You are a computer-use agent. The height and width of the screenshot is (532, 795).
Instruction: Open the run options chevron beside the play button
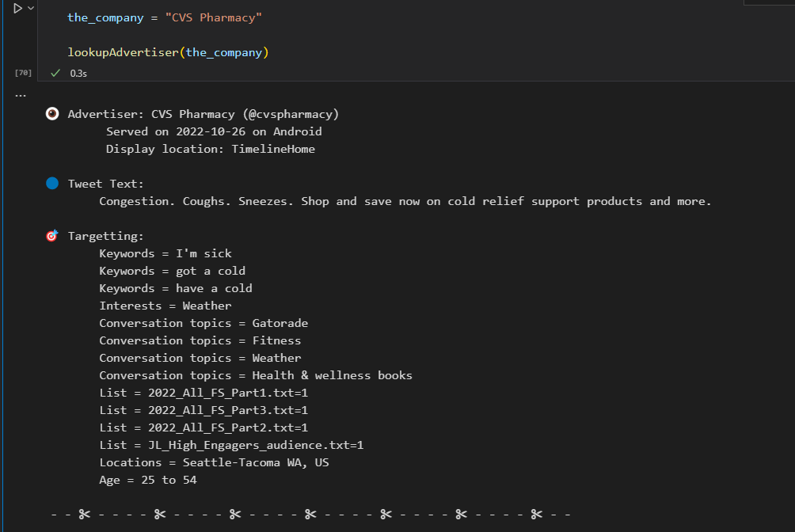pos(31,8)
